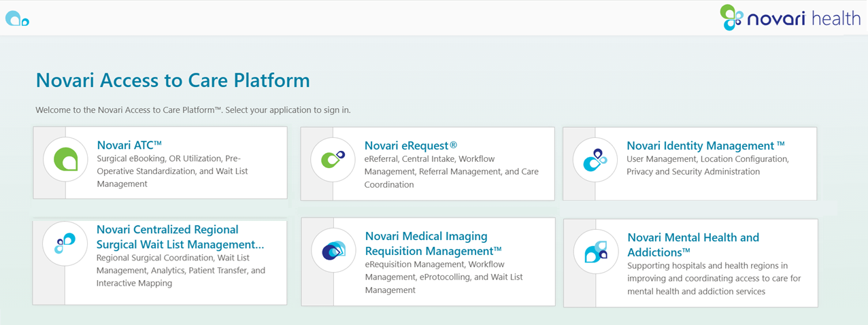The image size is (868, 325).
Task: Click the Novari Identity Management logo icon
Action: click(595, 159)
